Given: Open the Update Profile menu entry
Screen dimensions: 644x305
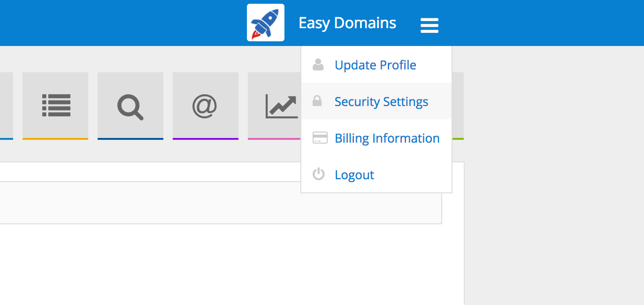Looking at the screenshot, I should pyautogui.click(x=375, y=65).
